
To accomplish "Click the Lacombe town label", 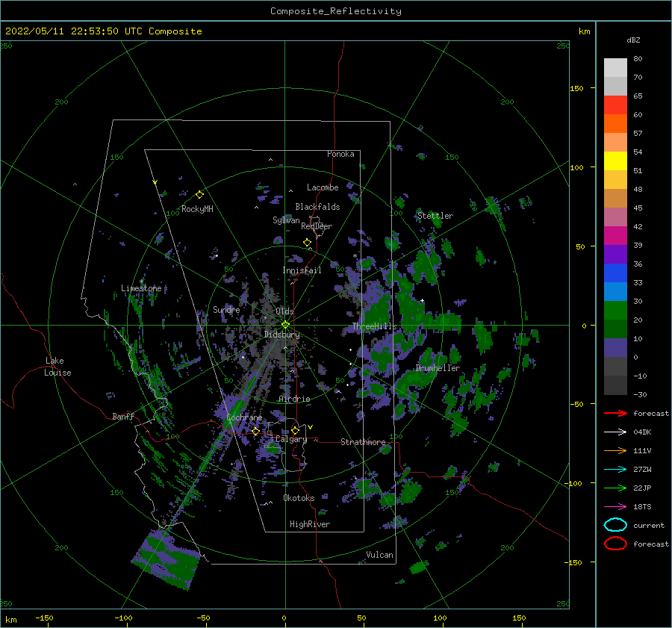I will (x=323, y=187).
